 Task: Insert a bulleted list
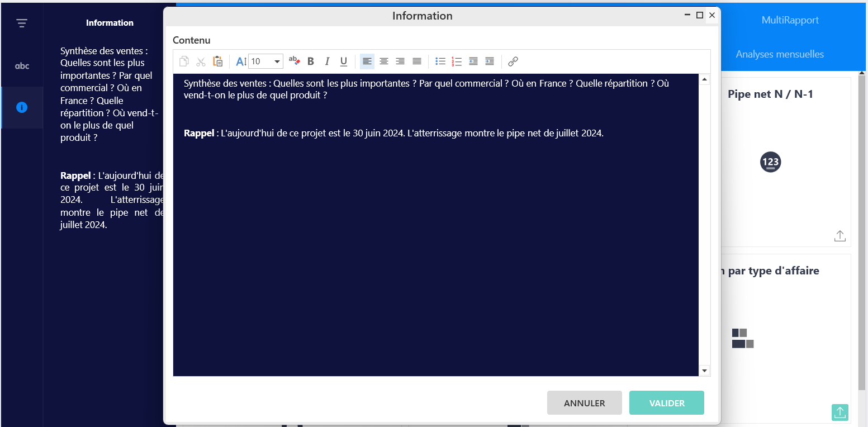(x=440, y=61)
